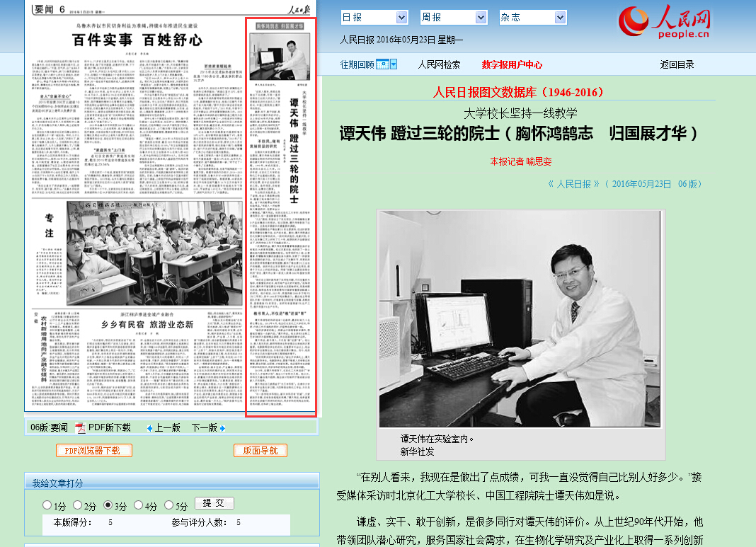Choose the 5分 rating radio button
Screen dimensions: 756x547
coord(169,505)
